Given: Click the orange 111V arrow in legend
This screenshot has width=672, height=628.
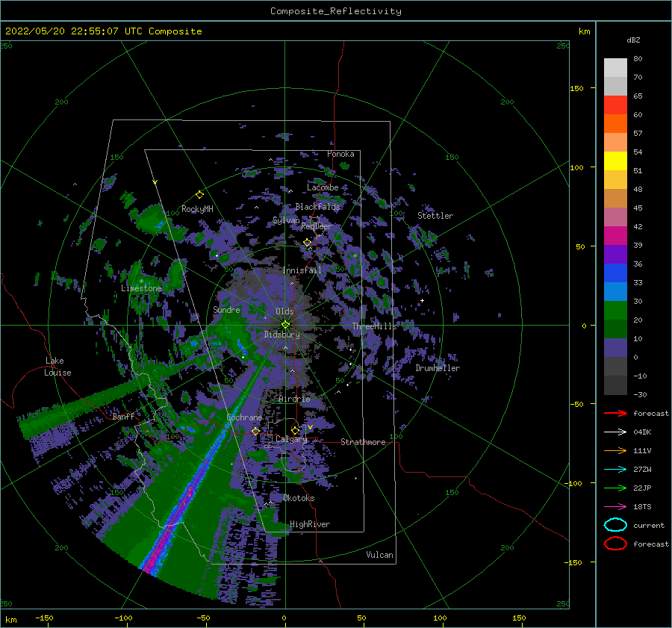Looking at the screenshot, I should 615,450.
